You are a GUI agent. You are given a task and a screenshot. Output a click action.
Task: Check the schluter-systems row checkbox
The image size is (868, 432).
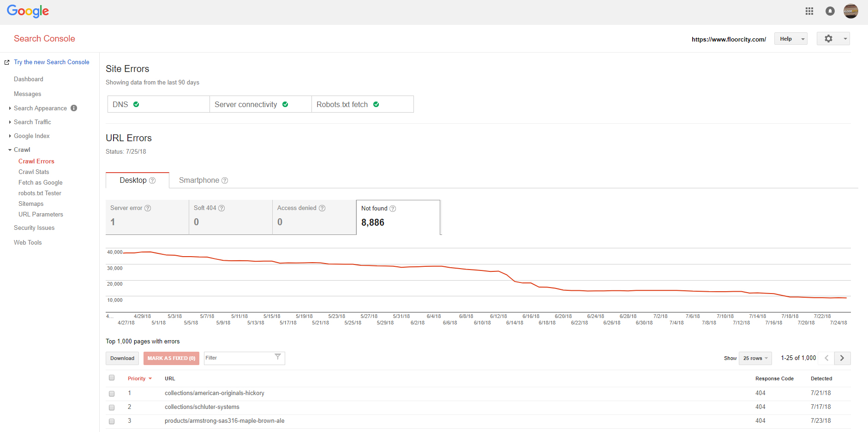point(112,408)
